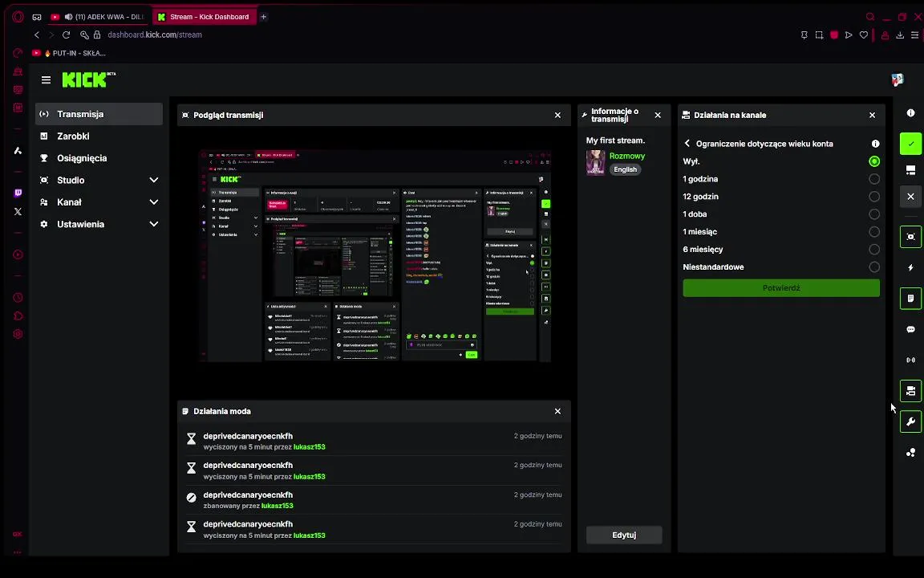The width and height of the screenshot is (924, 578).
Task: Click the Rozmowy category link
Action: coord(627,156)
